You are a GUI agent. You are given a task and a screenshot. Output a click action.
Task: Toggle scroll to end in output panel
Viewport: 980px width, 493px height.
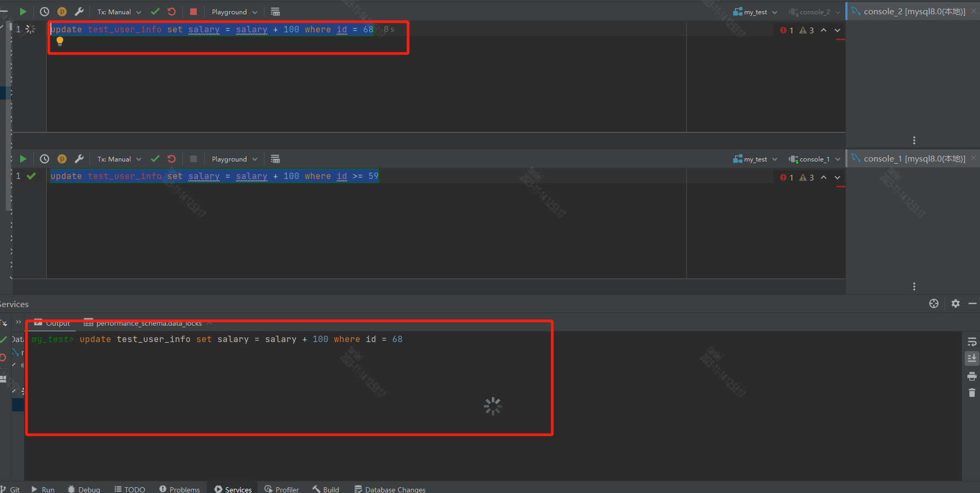pos(972,358)
